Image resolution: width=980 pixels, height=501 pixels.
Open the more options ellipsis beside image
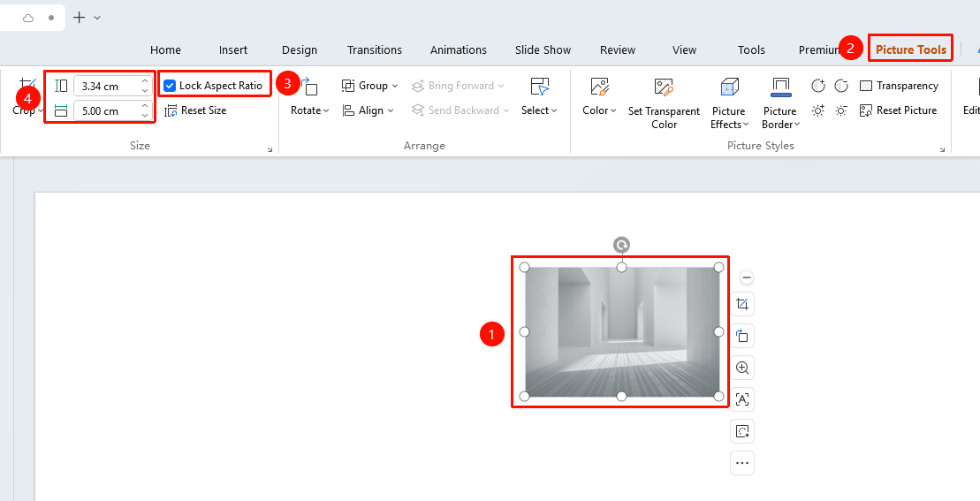742,463
